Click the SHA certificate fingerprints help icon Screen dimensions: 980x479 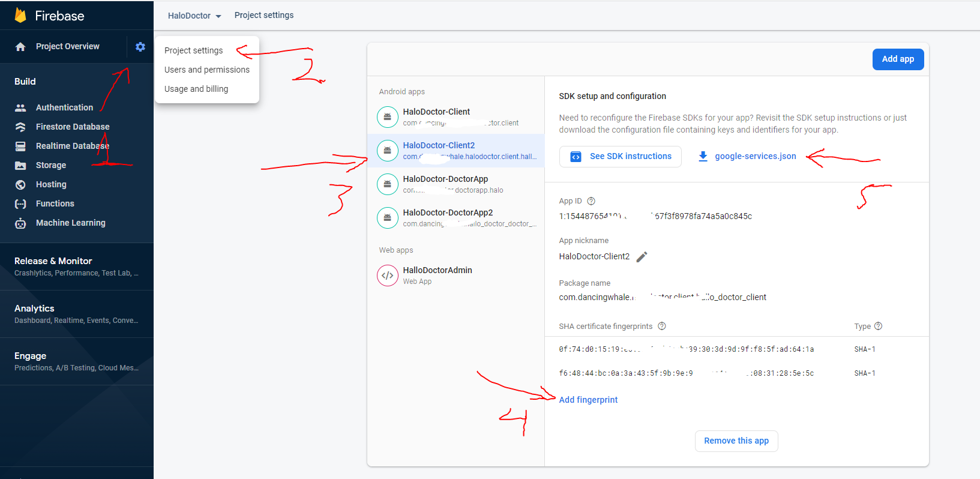662,326
